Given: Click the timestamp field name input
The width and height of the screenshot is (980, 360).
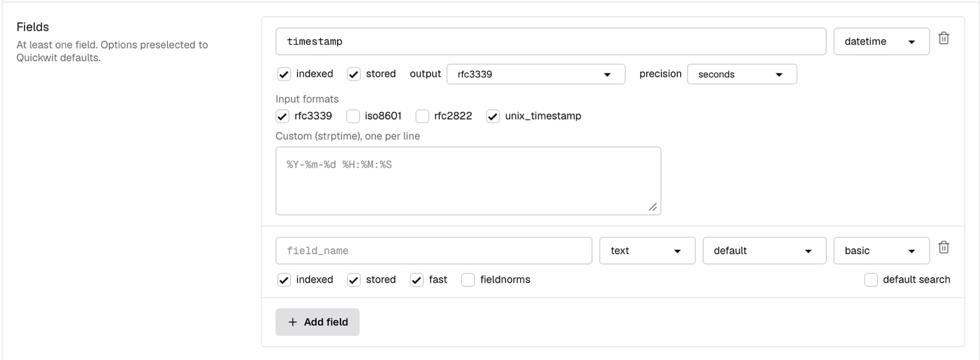Looking at the screenshot, I should coord(551,42).
